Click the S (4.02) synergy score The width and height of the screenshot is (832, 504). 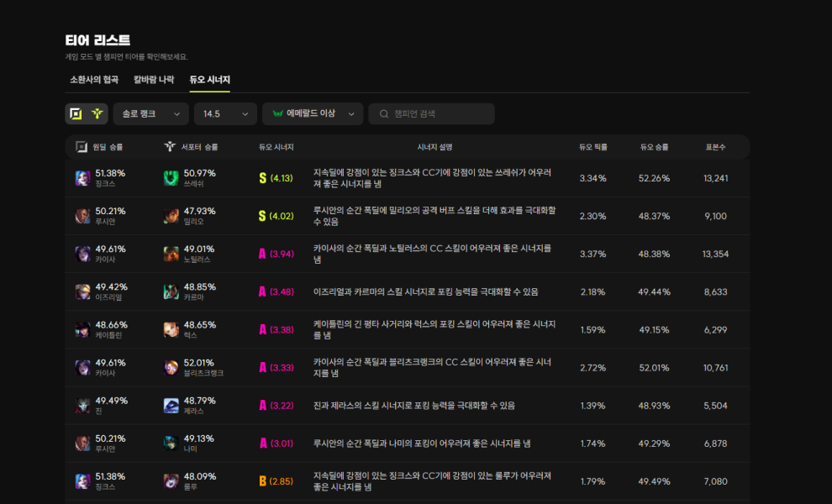(x=276, y=216)
